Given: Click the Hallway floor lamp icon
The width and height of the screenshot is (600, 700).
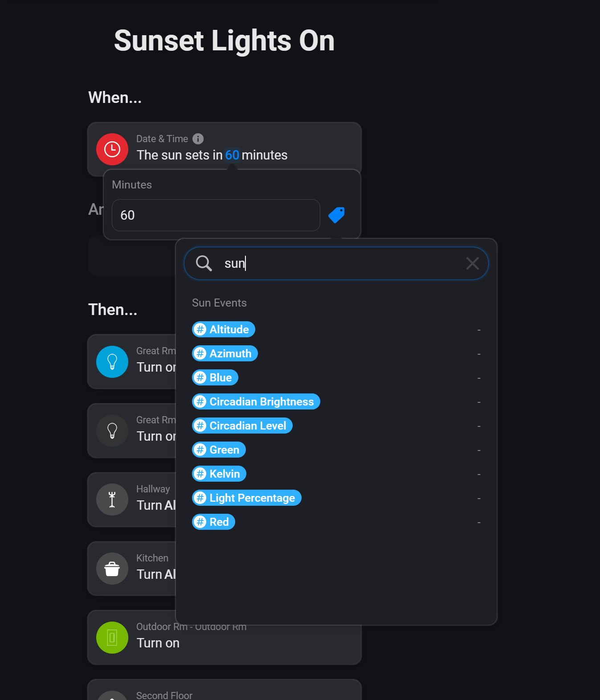Looking at the screenshot, I should pos(112,500).
